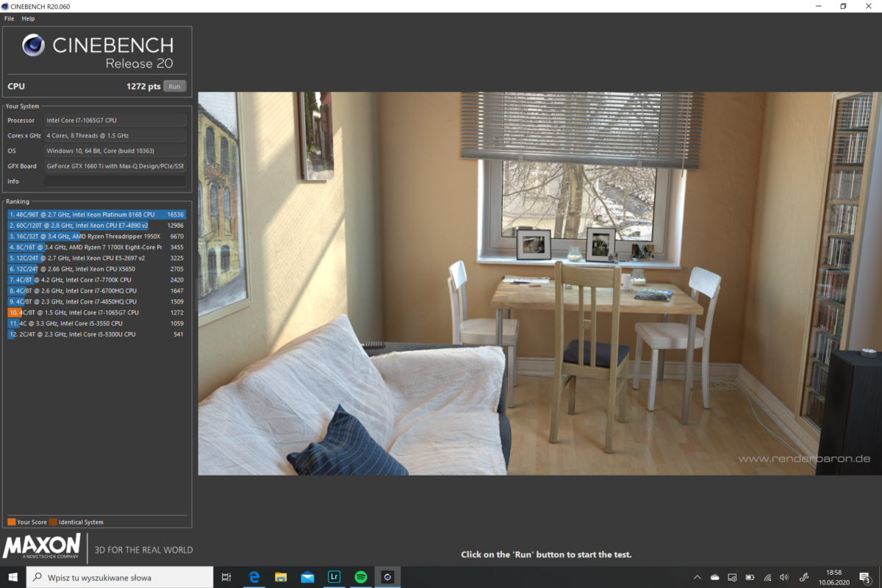The height and width of the screenshot is (588, 882).
Task: Select the Ryzen Threadripper 1950X ranking row
Action: (96, 236)
